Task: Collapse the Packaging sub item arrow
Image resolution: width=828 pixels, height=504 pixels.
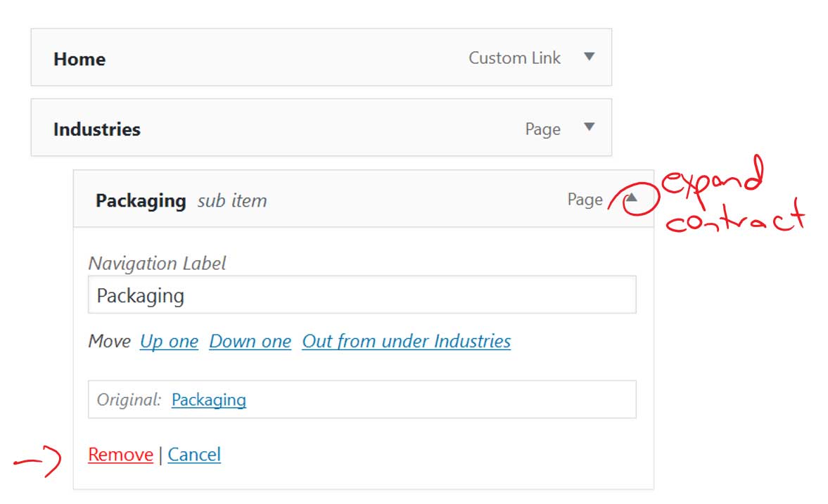Action: [632, 198]
